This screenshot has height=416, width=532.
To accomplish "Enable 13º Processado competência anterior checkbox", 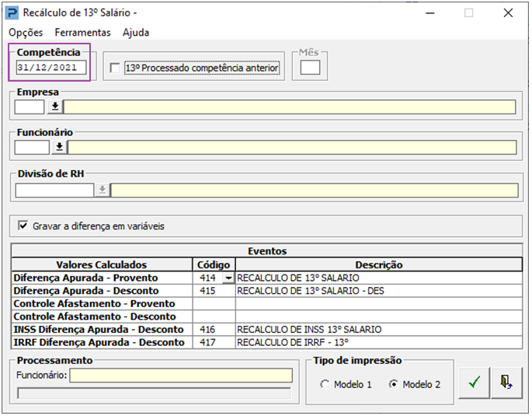I will (x=115, y=68).
